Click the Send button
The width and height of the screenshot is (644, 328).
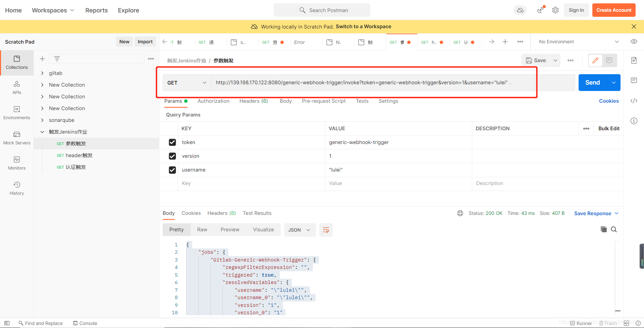click(593, 83)
